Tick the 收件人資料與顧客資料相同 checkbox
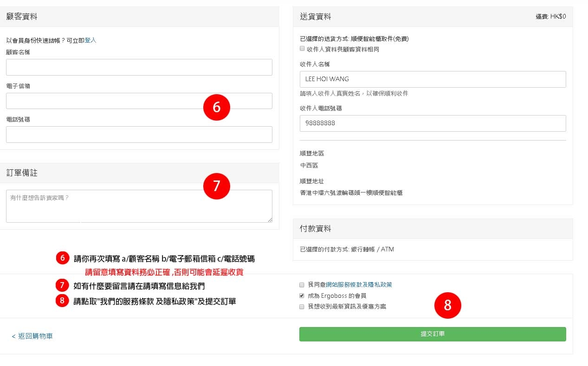Viewport: 588px width, 366px height. point(302,49)
